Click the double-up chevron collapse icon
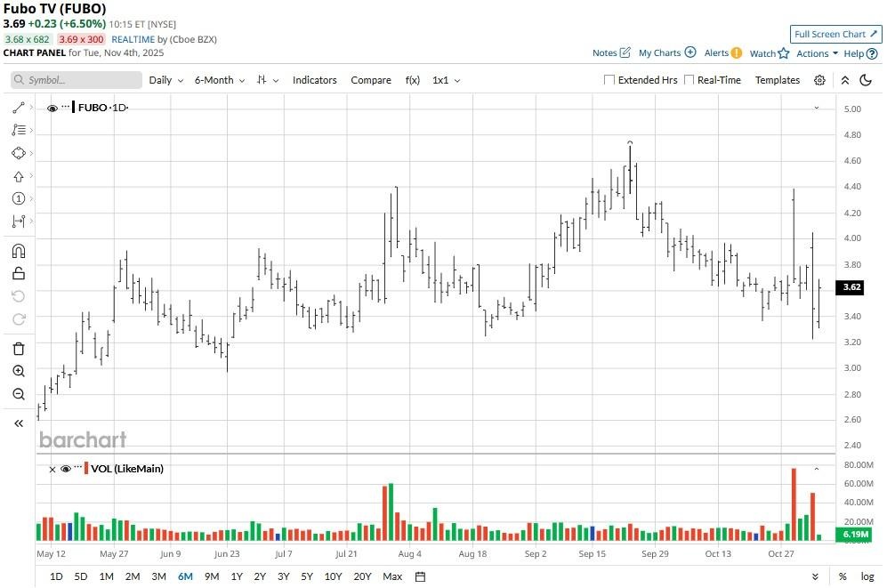 (x=844, y=80)
